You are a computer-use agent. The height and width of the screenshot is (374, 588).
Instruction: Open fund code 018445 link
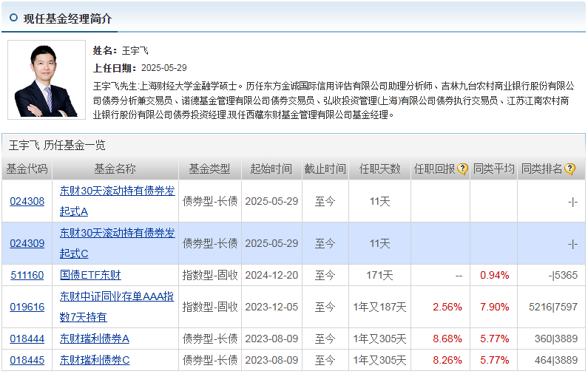click(x=27, y=360)
